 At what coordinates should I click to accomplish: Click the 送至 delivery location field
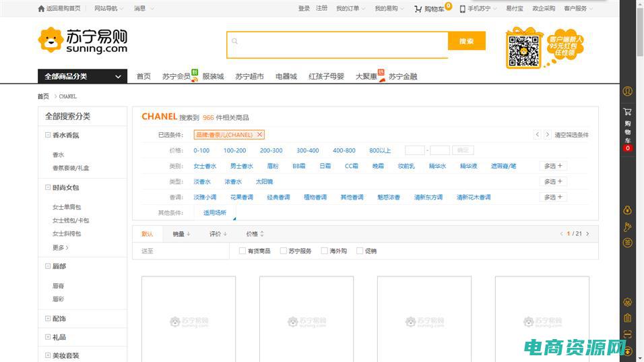pos(181,251)
